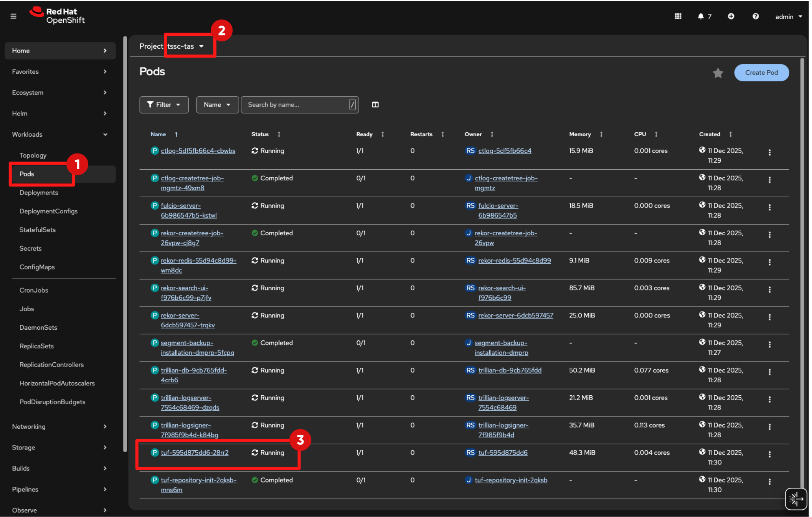Go to Deployments in Workloads menu
The height and width of the screenshot is (517, 812).
pyautogui.click(x=39, y=193)
